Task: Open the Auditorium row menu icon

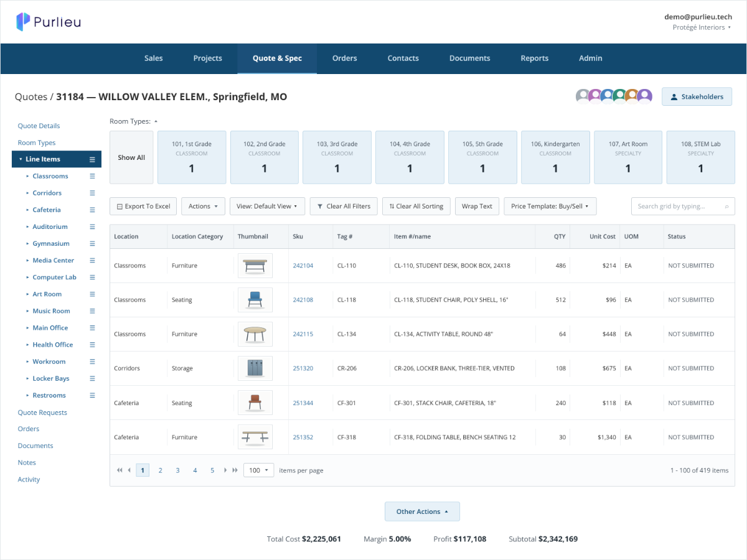Action: [x=92, y=226]
